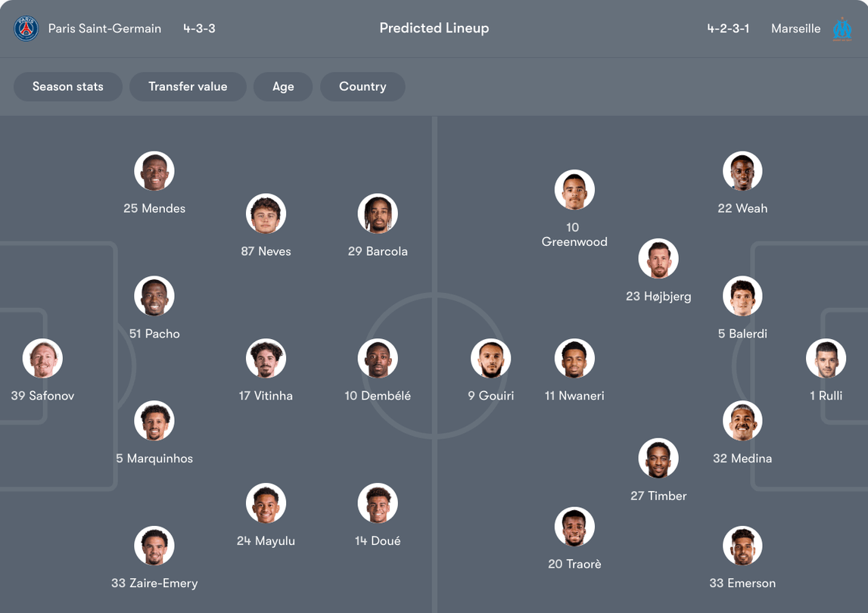This screenshot has width=868, height=613.
Task: Click Greenwood's player photo
Action: (574, 190)
